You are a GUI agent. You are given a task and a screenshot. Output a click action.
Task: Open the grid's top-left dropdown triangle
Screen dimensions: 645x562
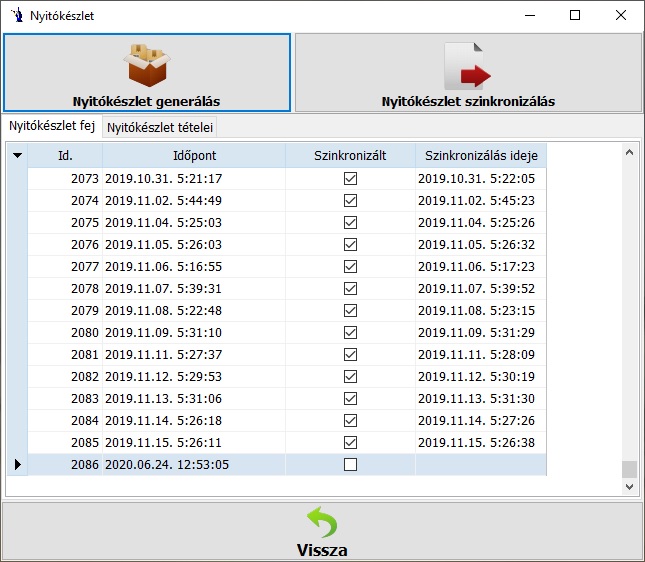(16, 155)
